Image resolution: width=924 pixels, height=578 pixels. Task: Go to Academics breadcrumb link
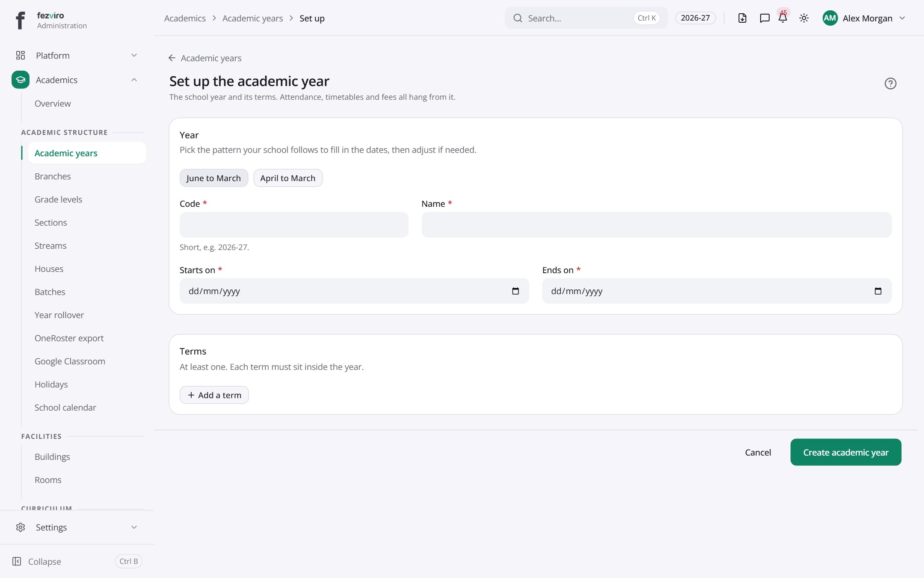pos(185,18)
